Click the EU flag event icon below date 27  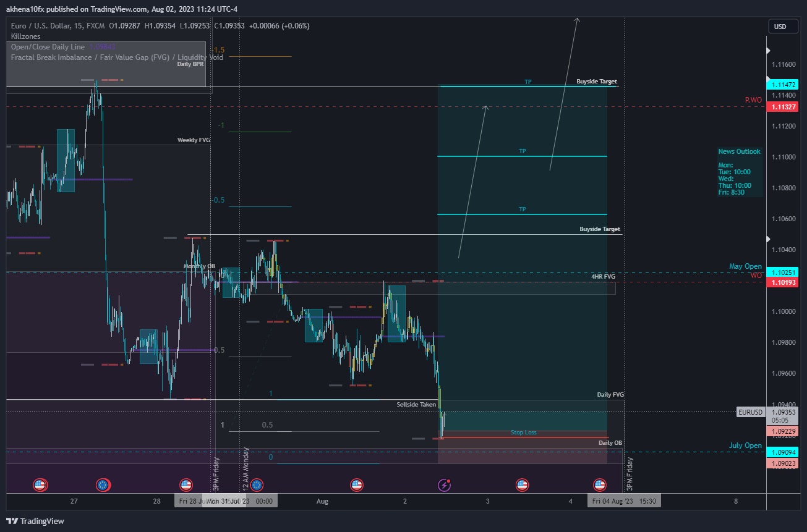103,485
